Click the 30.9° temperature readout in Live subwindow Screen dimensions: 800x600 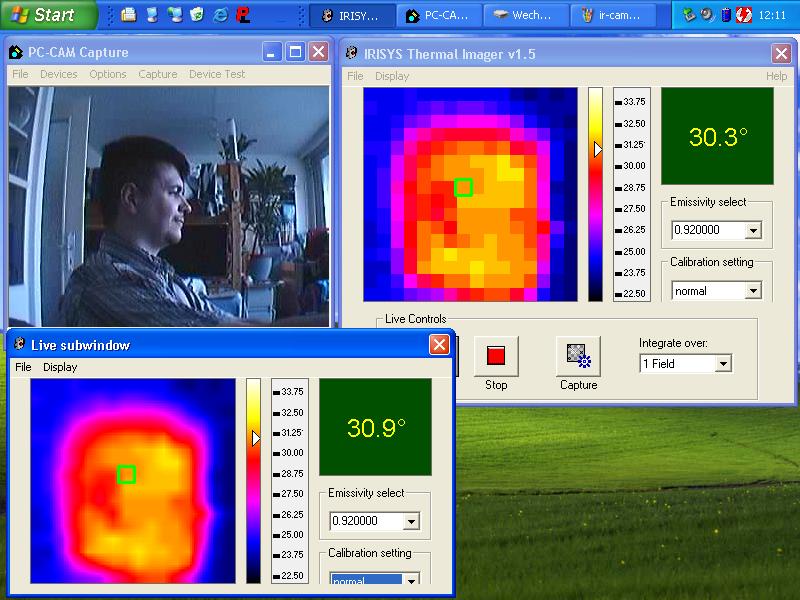(x=376, y=428)
